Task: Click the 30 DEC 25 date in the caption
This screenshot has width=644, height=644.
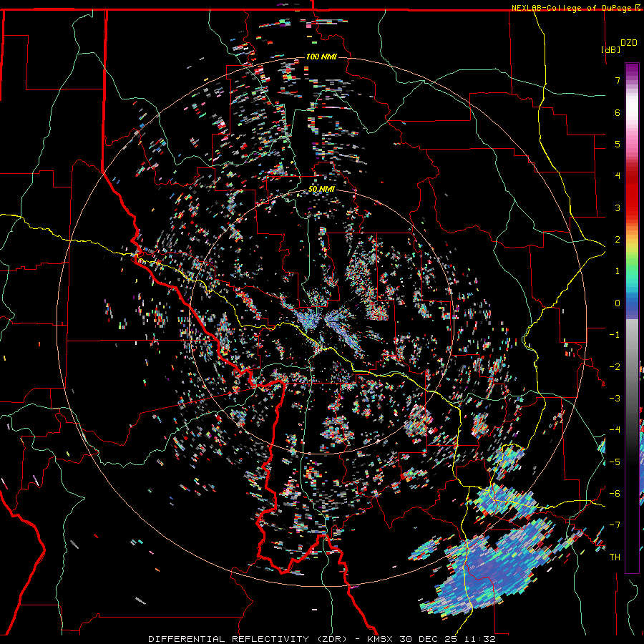Action: click(x=429, y=639)
